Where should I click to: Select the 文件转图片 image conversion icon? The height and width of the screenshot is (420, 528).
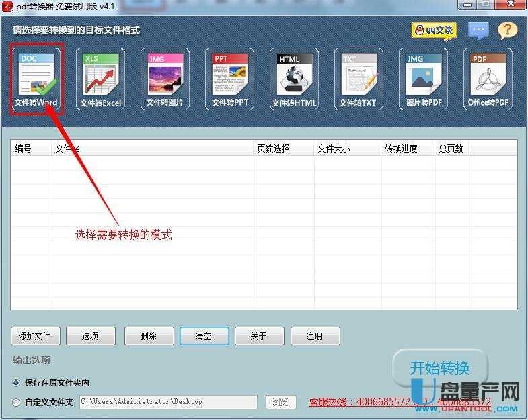165,79
